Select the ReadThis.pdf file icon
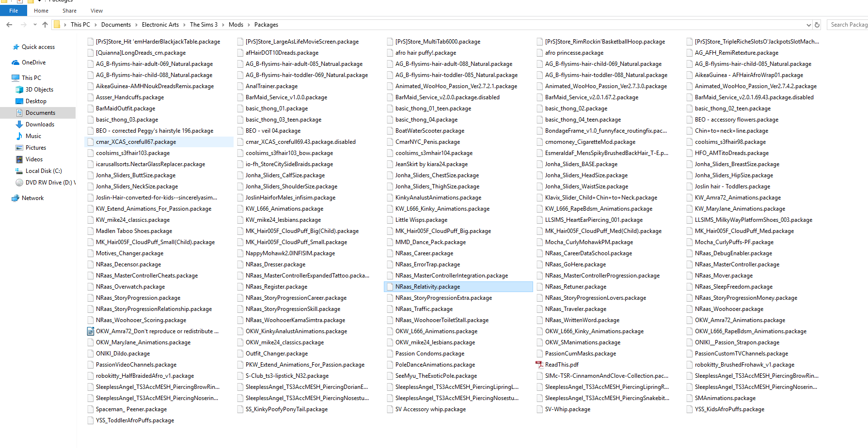This screenshot has height=448, width=868. (539, 365)
